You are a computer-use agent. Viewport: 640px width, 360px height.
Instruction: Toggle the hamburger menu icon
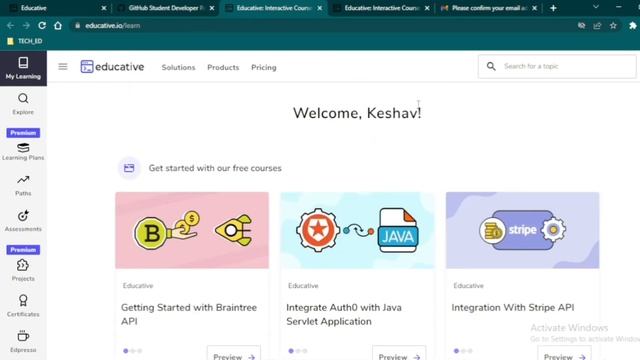click(62, 67)
